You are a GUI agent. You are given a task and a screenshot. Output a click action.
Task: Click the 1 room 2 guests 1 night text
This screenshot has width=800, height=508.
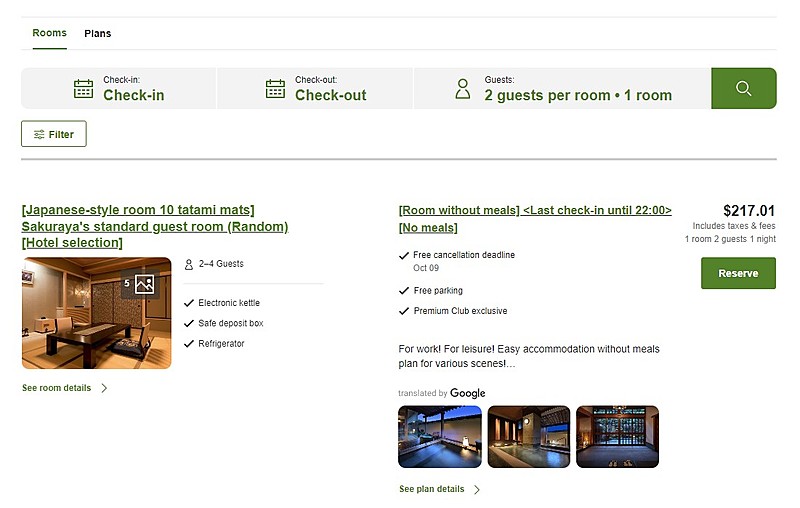click(730, 239)
